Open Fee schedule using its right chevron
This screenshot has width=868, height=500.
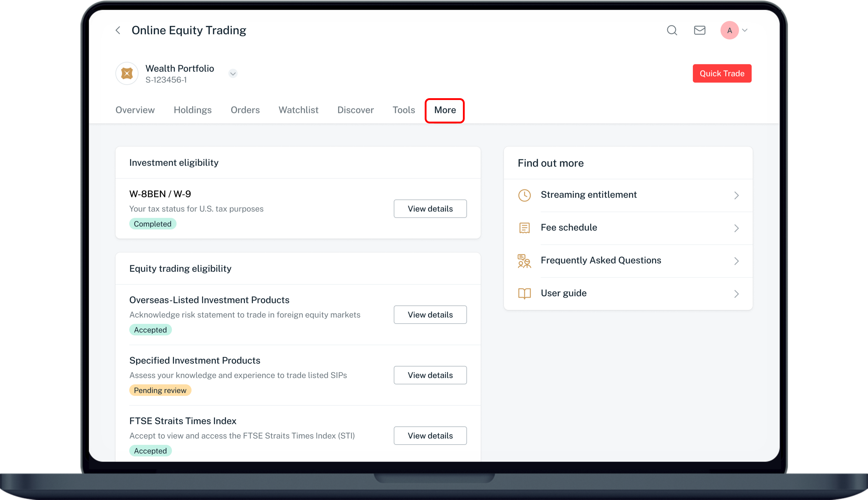click(736, 228)
